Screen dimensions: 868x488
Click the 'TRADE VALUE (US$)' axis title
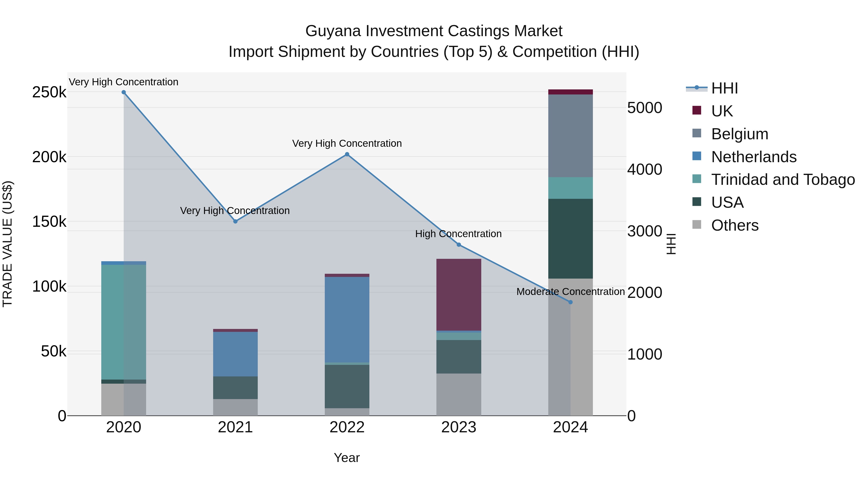[x=7, y=244]
